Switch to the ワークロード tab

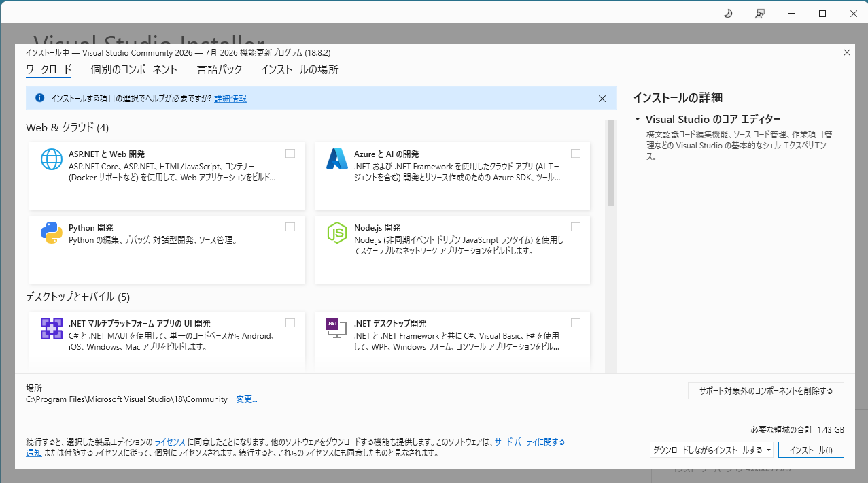(48, 69)
